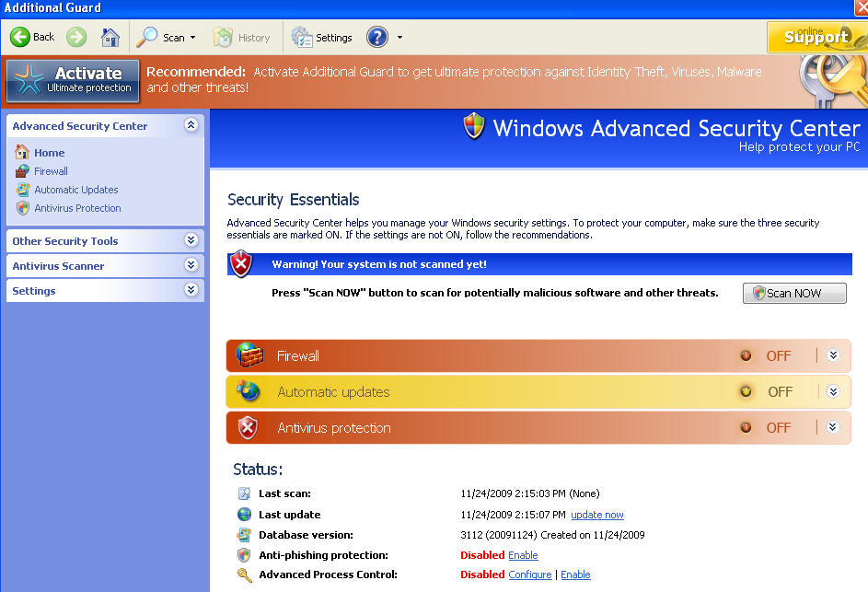Click the Security Essentials heading
Viewport: 868px width, 592px height.
tap(294, 200)
